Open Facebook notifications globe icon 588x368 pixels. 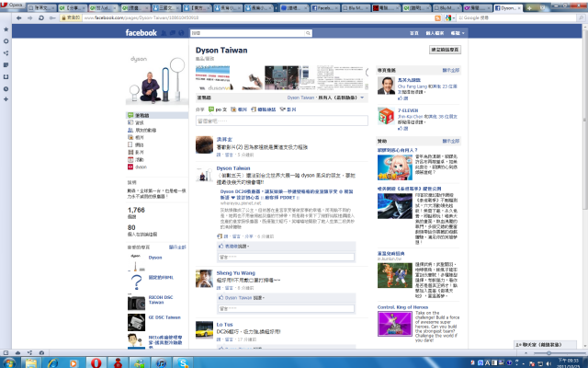[181, 33]
